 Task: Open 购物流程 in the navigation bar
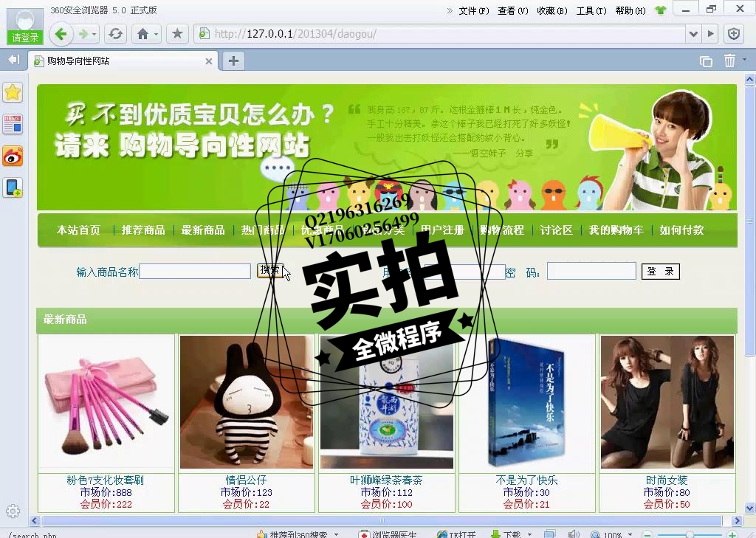502,230
